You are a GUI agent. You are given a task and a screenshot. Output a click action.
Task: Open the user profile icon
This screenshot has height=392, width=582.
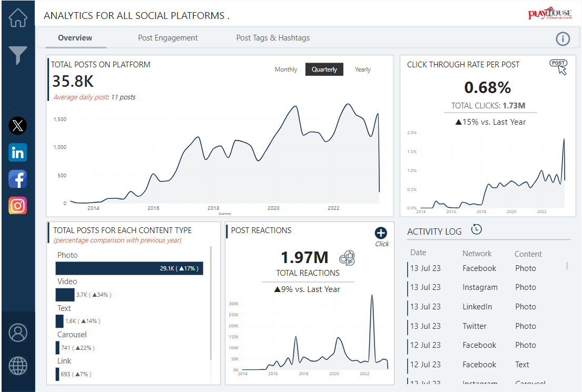point(18,333)
